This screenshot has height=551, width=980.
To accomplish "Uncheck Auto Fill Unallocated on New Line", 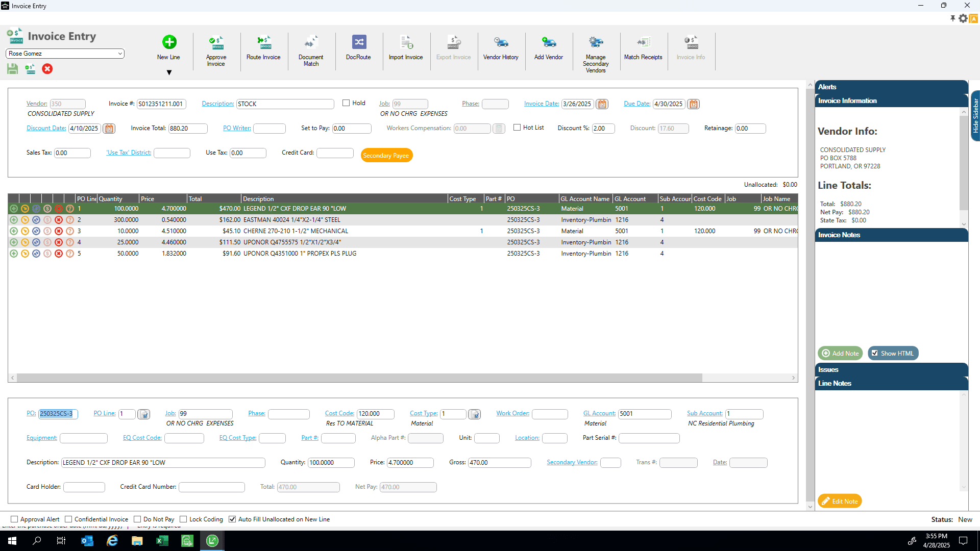I will coord(232,519).
